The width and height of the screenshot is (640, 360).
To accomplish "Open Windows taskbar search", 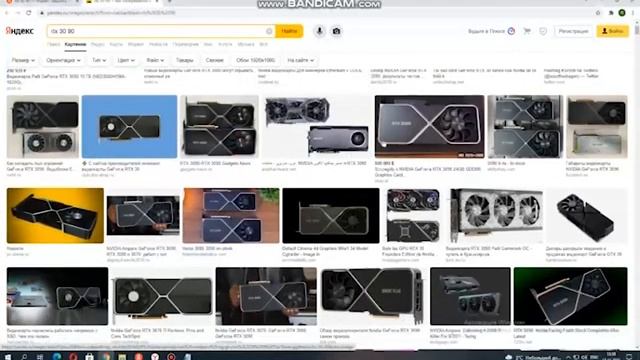I will coord(24,357).
